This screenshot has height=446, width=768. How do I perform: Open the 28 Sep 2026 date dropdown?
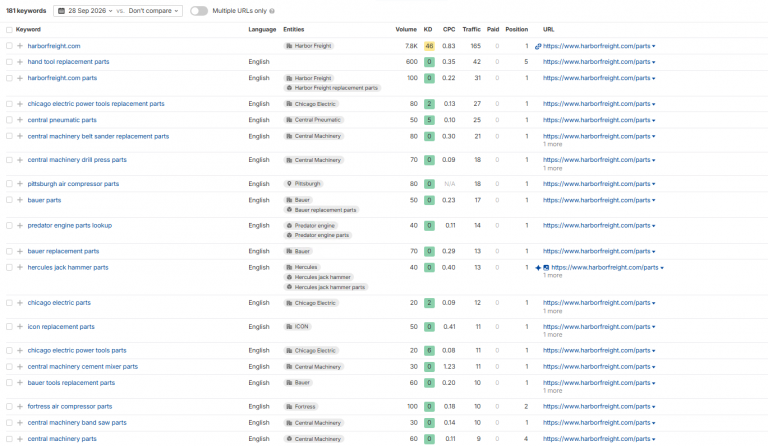[x=85, y=11]
